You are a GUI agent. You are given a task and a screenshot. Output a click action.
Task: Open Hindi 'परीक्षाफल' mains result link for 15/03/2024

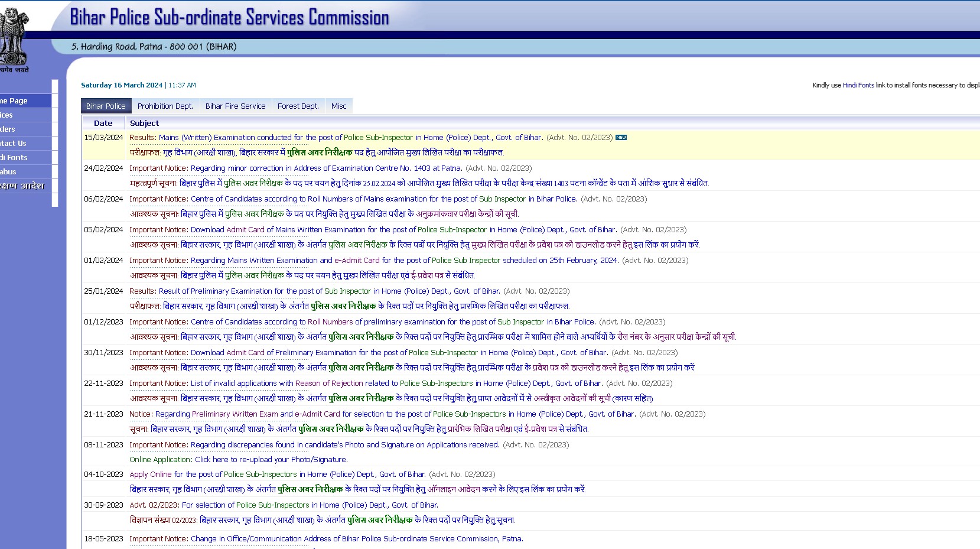[317, 152]
